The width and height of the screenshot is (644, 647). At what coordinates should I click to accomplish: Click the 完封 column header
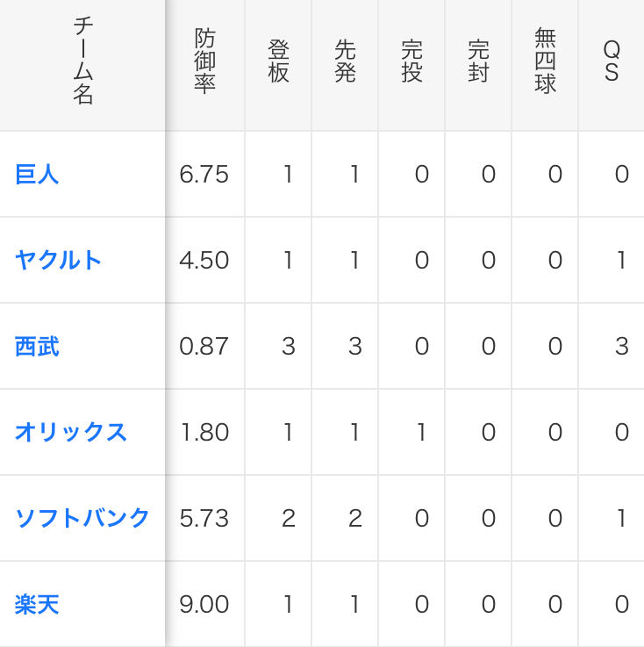click(x=479, y=61)
